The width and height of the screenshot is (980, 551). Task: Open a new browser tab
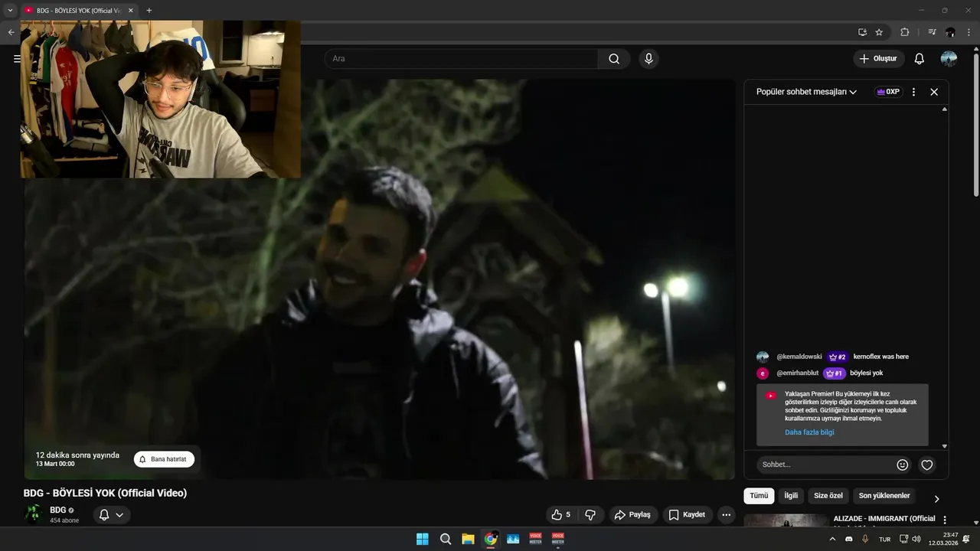[149, 11]
